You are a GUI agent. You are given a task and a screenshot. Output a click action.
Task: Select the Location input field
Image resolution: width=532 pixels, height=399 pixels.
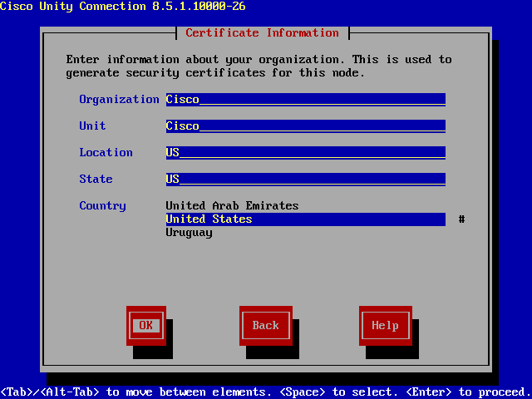305,153
